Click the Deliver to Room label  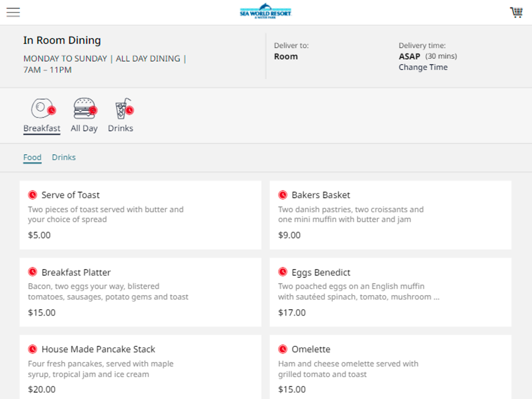[286, 56]
